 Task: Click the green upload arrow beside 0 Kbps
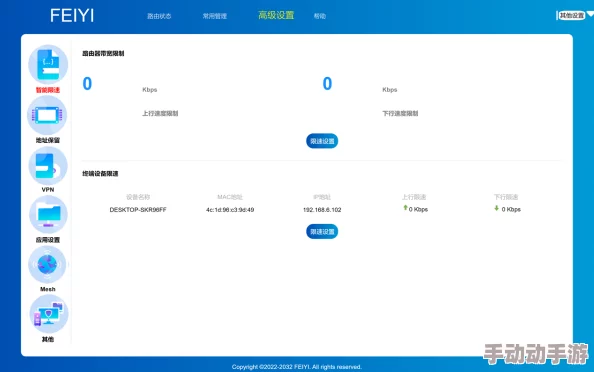tap(405, 208)
